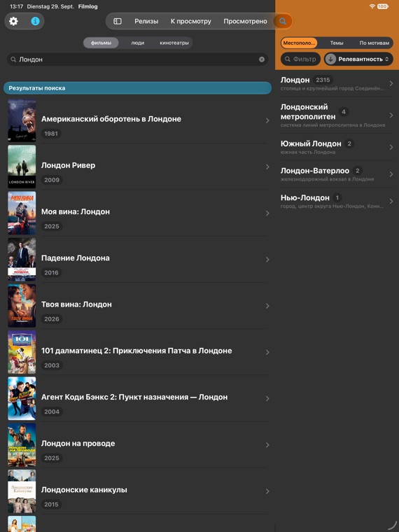Tap the Лондон на проводе poster

coord(22,444)
